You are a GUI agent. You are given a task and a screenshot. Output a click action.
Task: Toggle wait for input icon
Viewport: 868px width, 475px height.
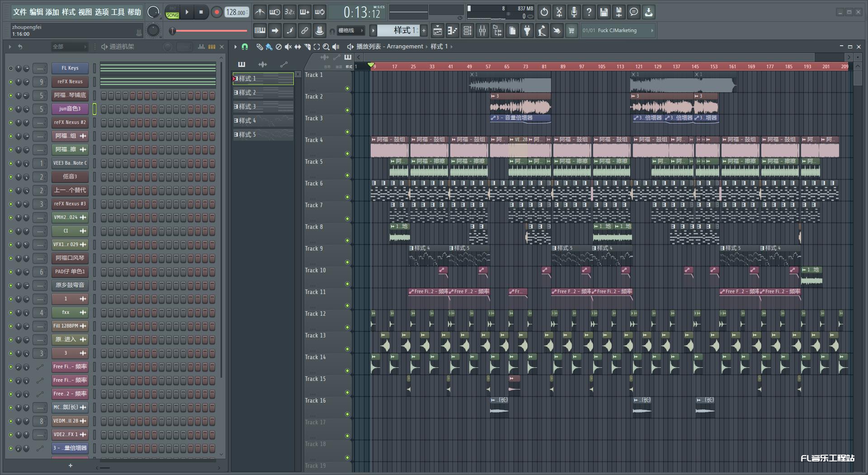pos(274,12)
